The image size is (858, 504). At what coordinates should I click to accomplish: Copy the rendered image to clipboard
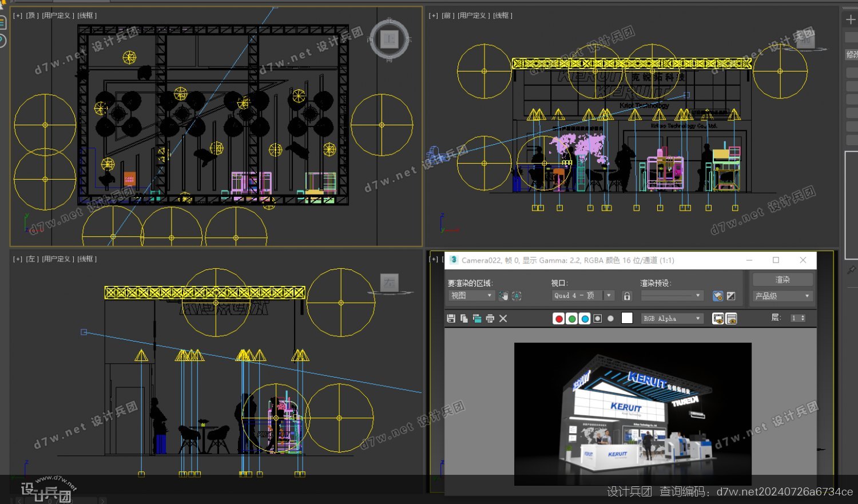[x=464, y=319]
